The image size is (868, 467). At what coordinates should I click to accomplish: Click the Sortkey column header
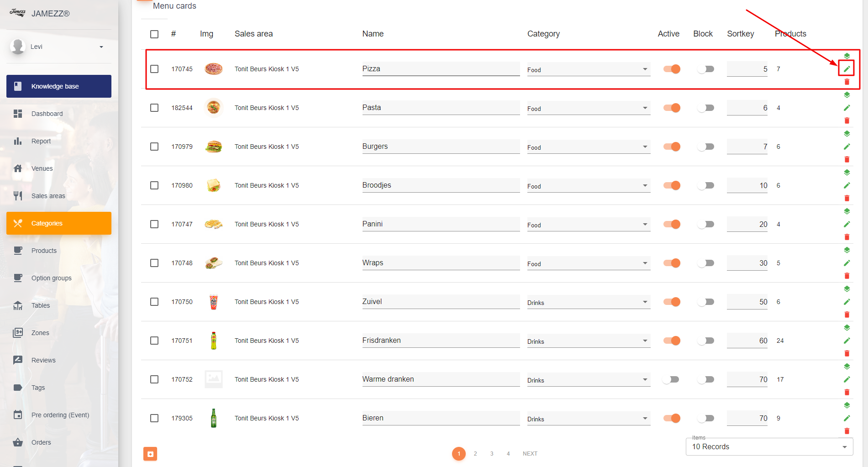pos(740,34)
